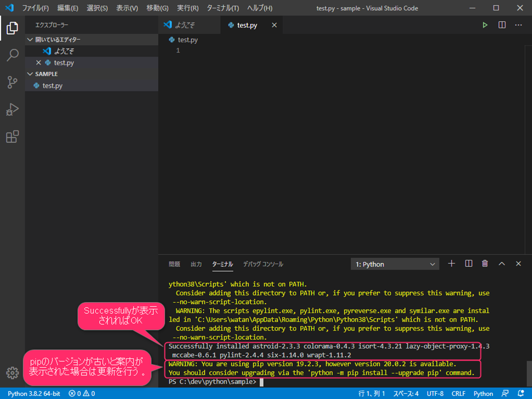The width and height of the screenshot is (532, 399).
Task: Open the Explorer view in activity bar
Action: 12,28
